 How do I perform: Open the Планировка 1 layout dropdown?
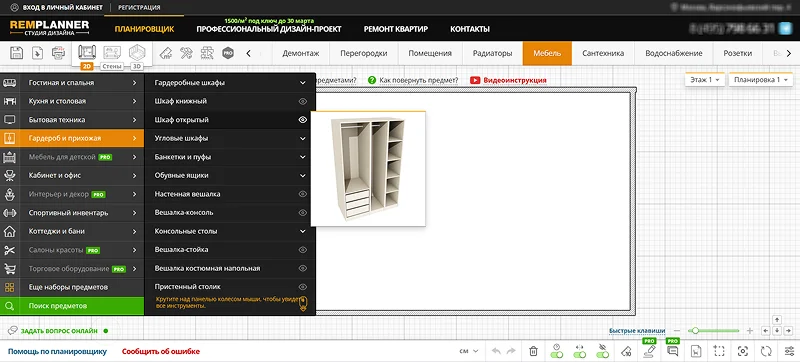[x=760, y=80]
